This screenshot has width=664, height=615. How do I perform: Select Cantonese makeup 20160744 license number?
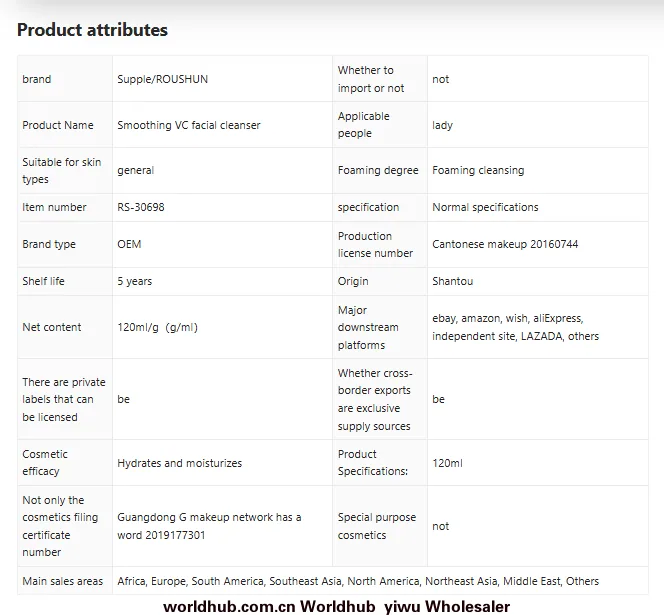pos(505,244)
